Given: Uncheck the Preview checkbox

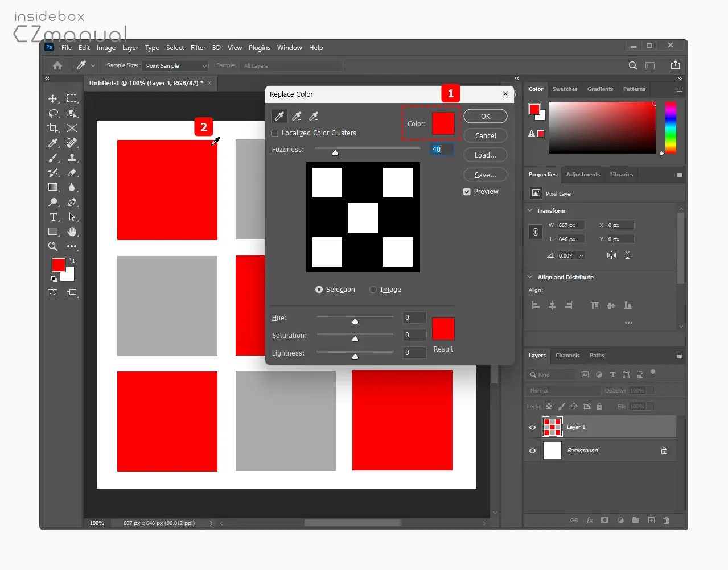Looking at the screenshot, I should click(x=467, y=192).
